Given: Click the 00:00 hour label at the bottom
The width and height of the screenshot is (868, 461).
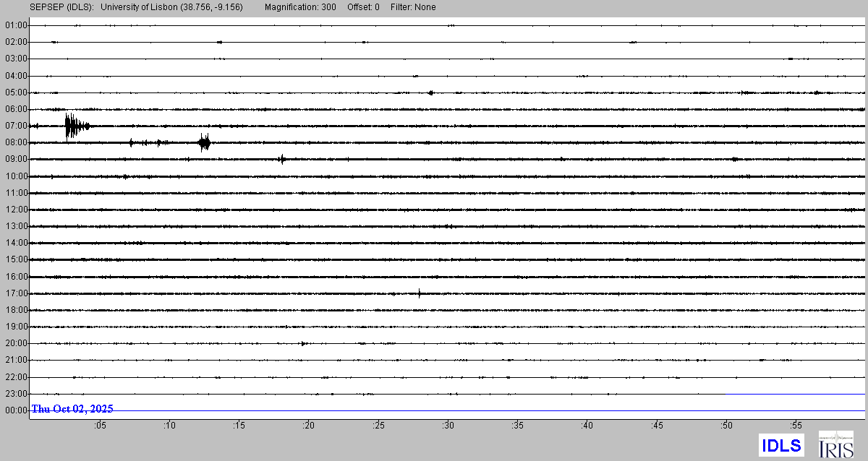Looking at the screenshot, I should pos(16,410).
